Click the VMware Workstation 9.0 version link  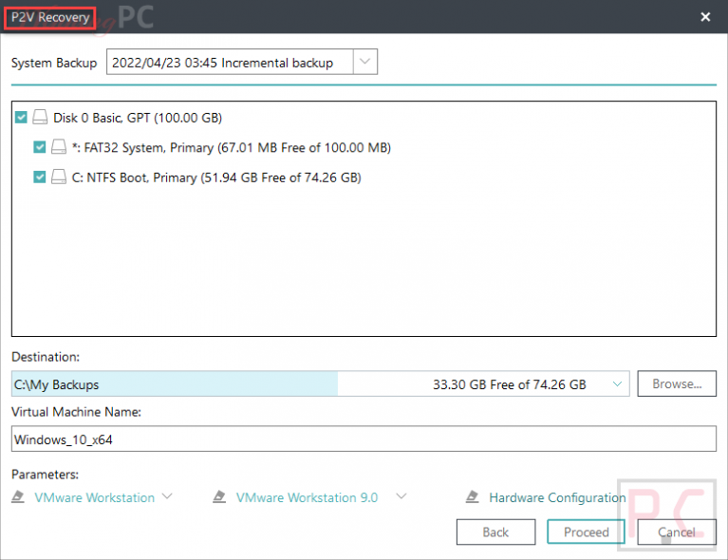point(307,497)
